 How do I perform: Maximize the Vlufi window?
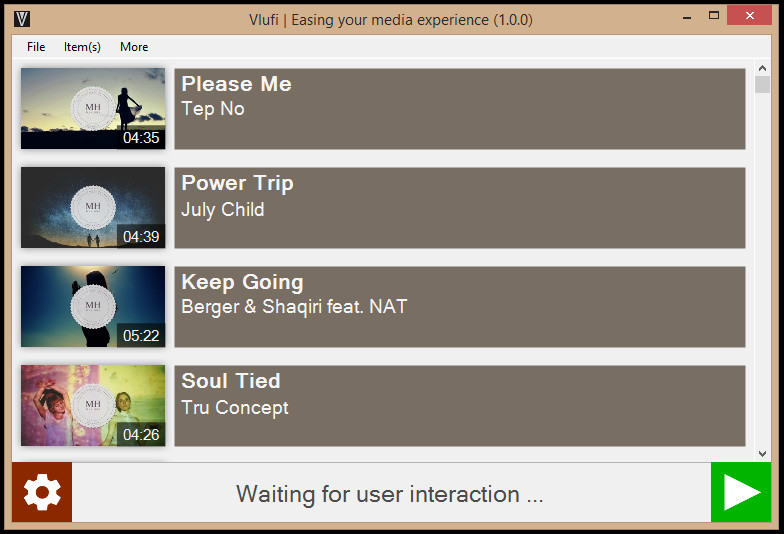pyautogui.click(x=714, y=16)
